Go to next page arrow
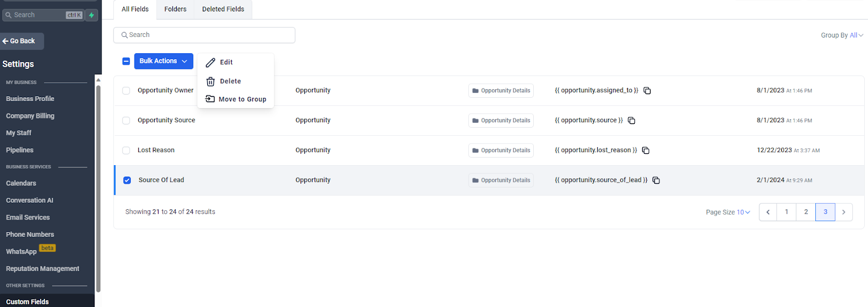The image size is (868, 307). (x=844, y=212)
